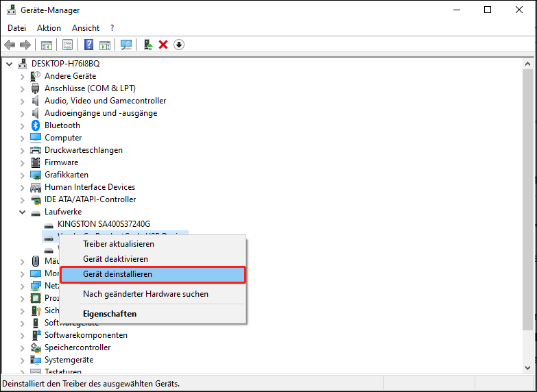
Task: Select the IDE ATA/ATAPI-Controller entry
Action: 90,199
